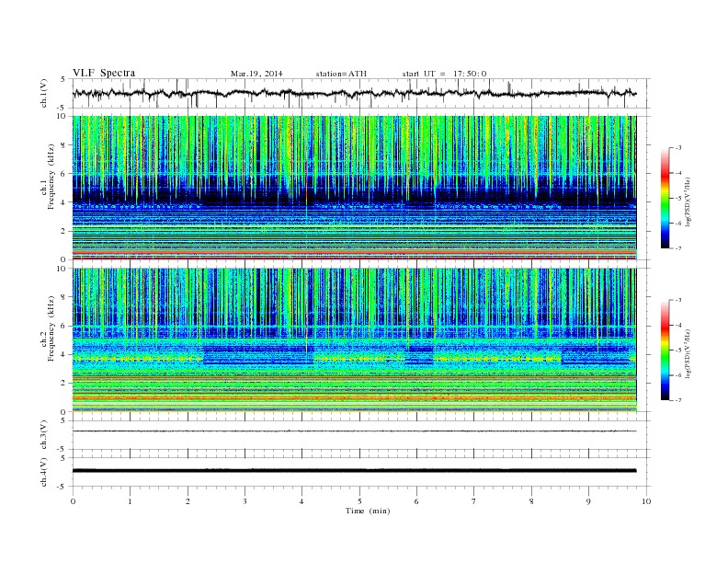
Task: Click the 'ch.4(V)' axis label
Action: point(44,472)
